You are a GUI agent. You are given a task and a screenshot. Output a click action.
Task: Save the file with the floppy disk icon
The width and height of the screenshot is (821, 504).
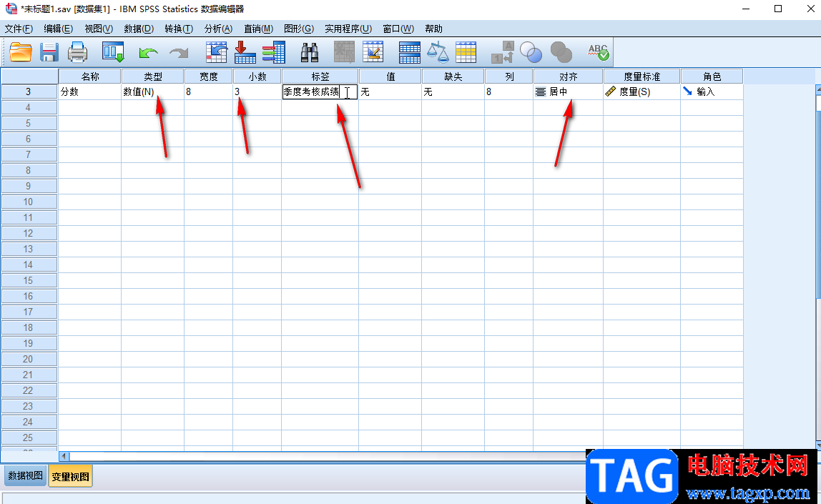tap(49, 52)
